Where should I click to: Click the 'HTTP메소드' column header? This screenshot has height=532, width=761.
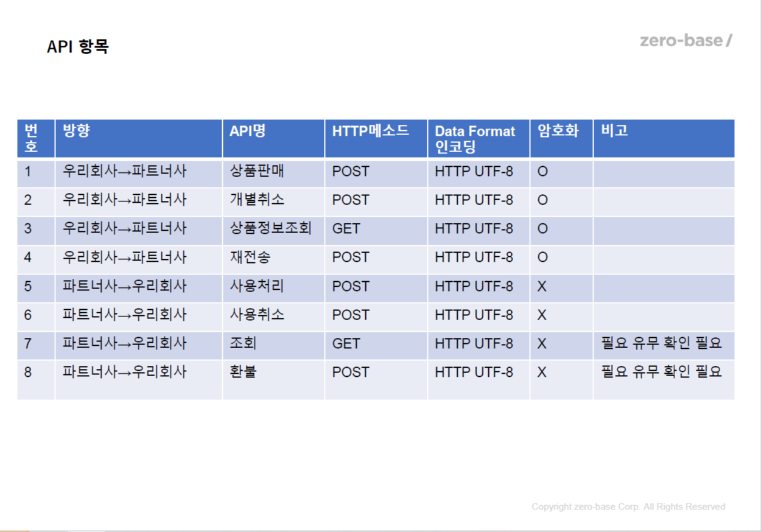click(x=376, y=139)
